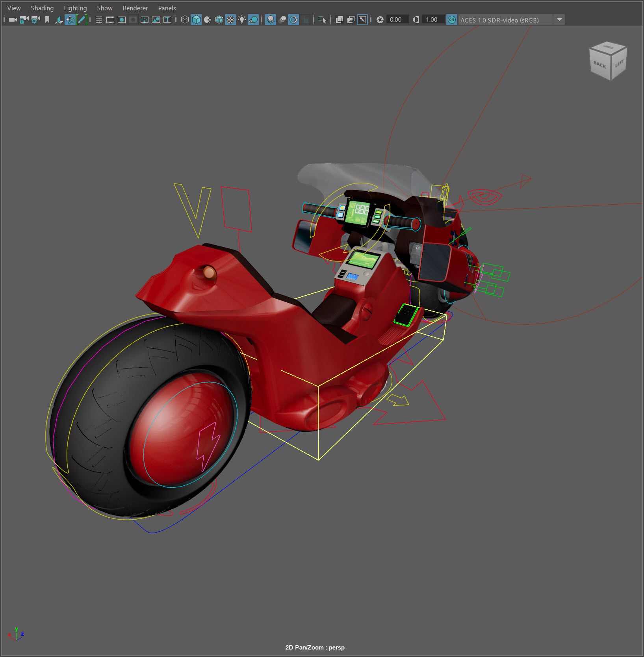The image size is (644, 657).
Task: Switch to Wireframe display cube icon
Action: [184, 20]
